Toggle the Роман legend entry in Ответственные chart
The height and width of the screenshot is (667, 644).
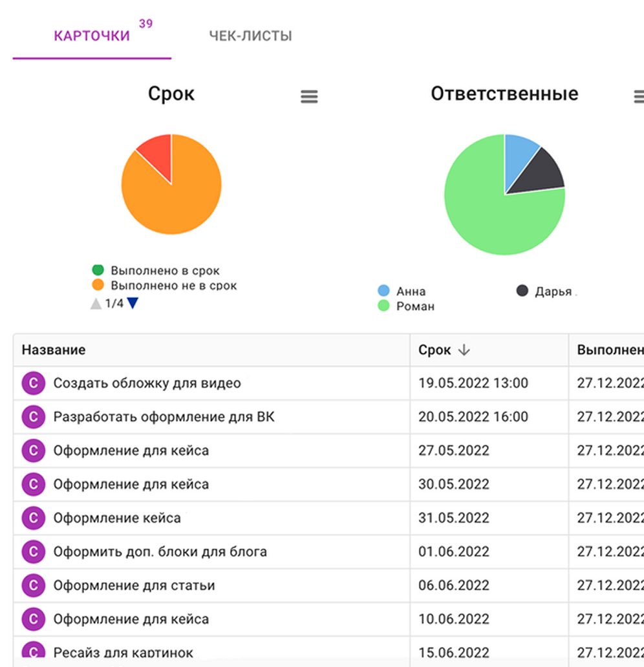(x=414, y=306)
